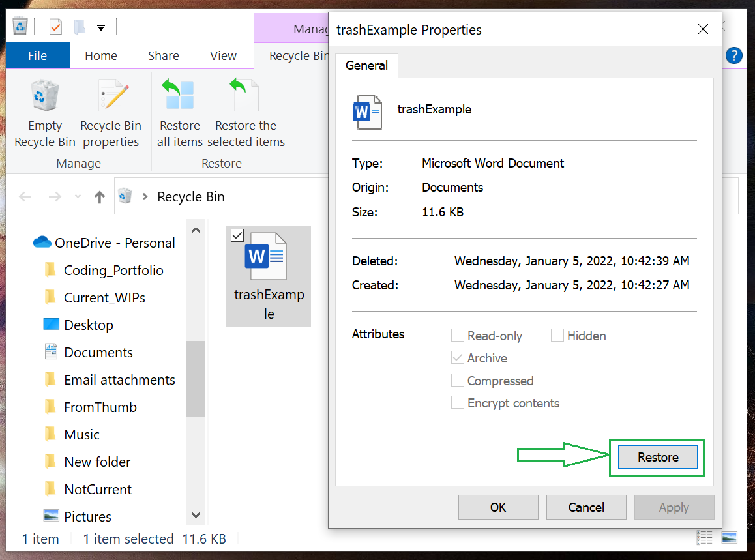Go back with the Back arrow
755x560 pixels.
coord(25,196)
